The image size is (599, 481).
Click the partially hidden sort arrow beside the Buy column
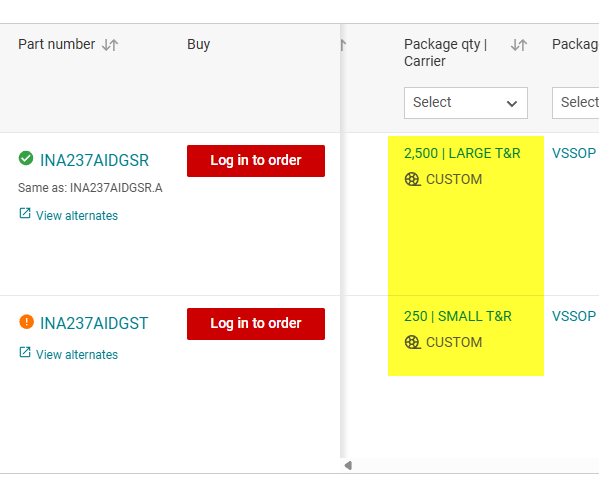pyautogui.click(x=343, y=45)
